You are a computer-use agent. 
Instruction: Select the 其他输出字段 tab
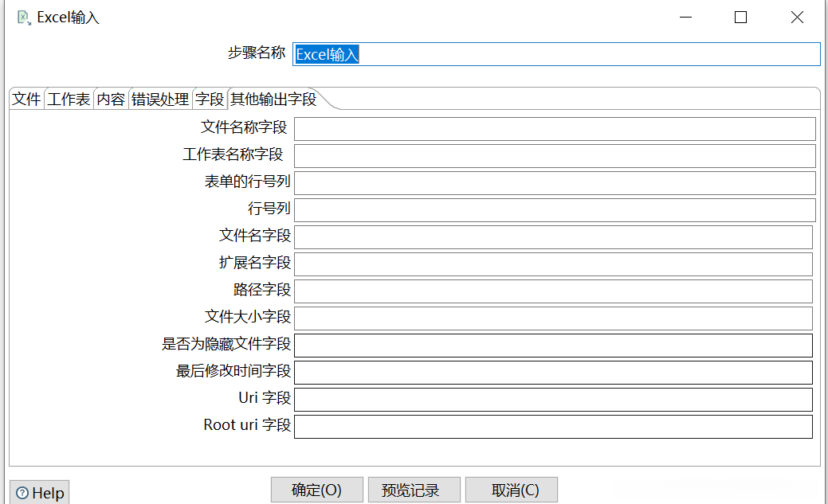tap(273, 100)
